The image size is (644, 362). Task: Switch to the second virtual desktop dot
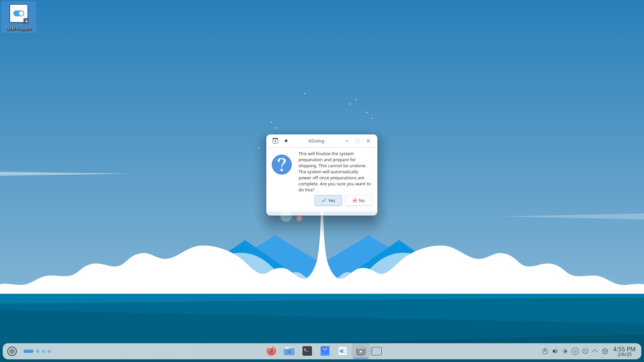coord(38,351)
